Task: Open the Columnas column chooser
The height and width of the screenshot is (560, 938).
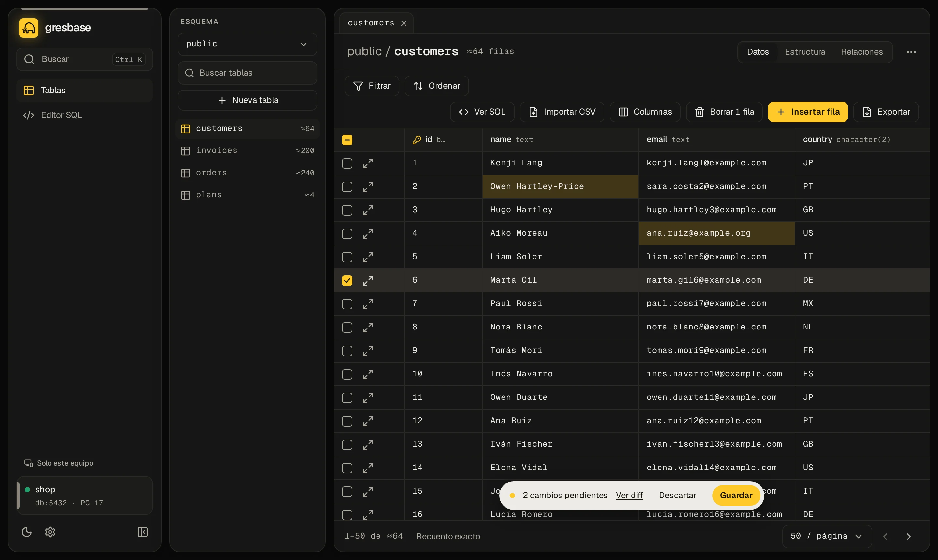Action: point(645,112)
